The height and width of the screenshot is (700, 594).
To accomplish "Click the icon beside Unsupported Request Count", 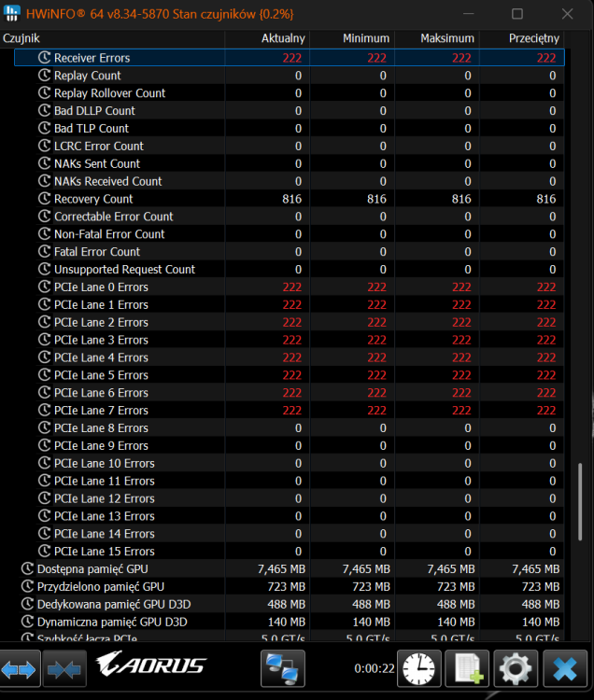I will pyautogui.click(x=44, y=269).
